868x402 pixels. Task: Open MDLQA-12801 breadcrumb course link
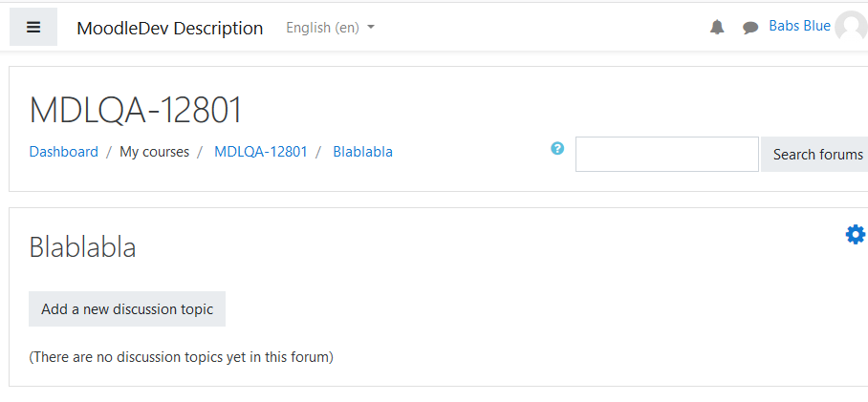(261, 152)
